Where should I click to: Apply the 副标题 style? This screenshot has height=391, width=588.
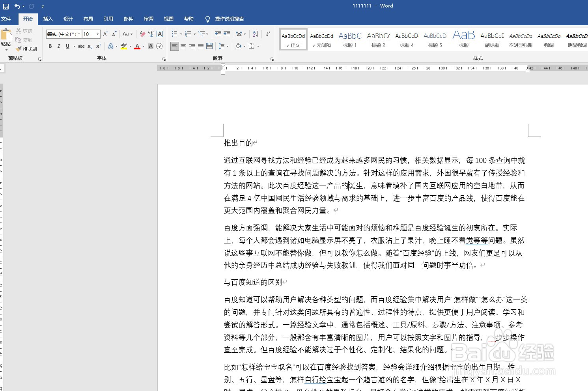click(492, 39)
